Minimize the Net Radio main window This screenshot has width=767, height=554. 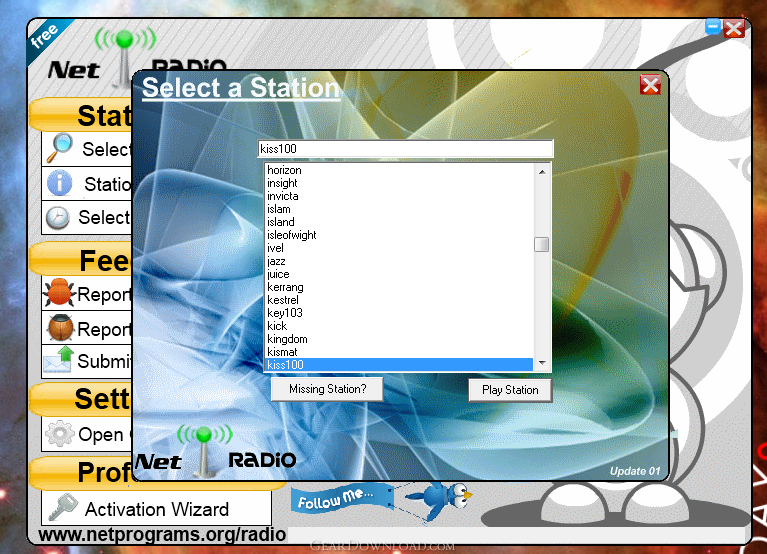(713, 27)
